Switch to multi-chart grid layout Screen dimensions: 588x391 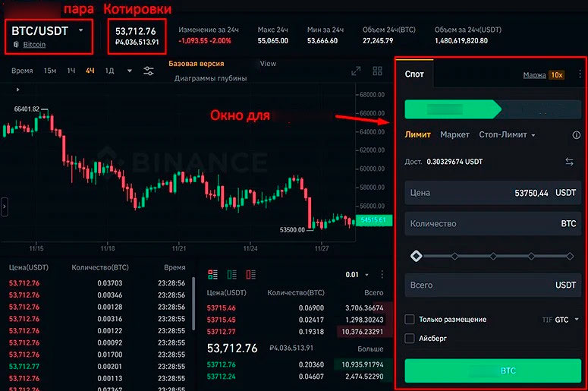[x=378, y=71]
